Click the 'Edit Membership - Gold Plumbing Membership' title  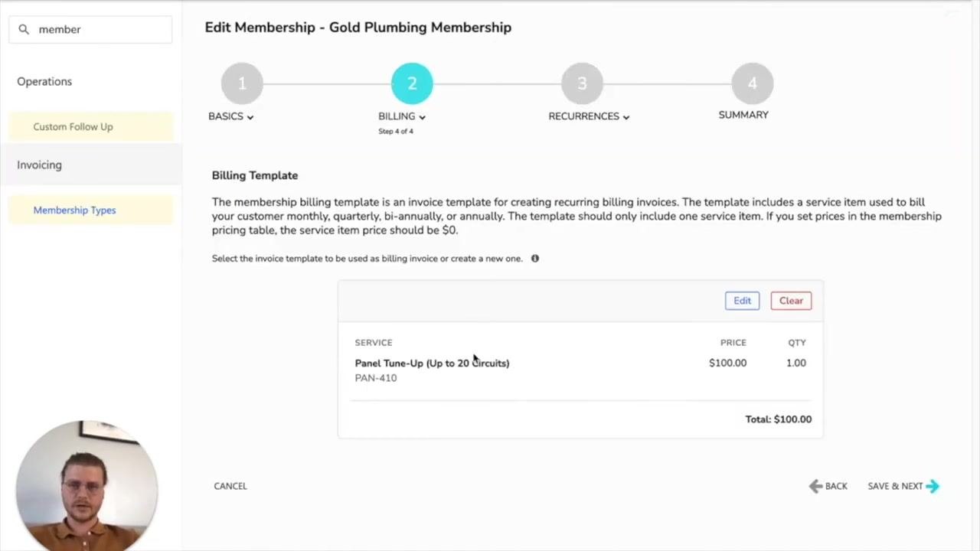pos(358,28)
